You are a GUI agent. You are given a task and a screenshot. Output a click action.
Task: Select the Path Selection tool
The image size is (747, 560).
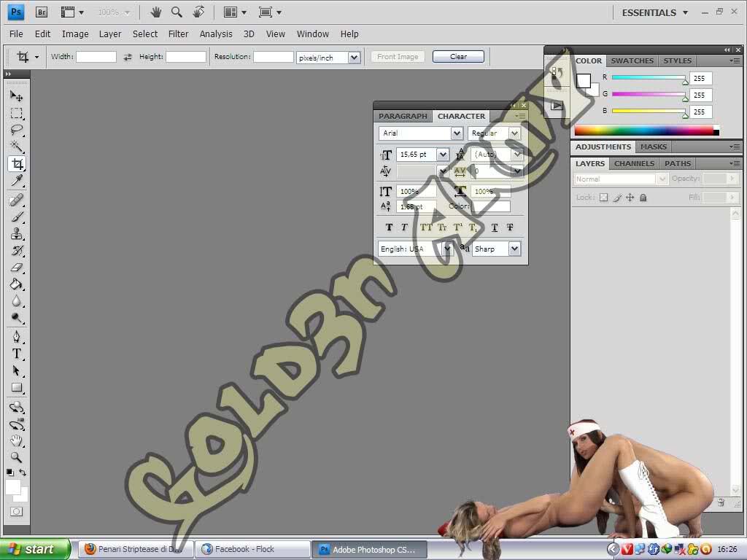point(17,370)
